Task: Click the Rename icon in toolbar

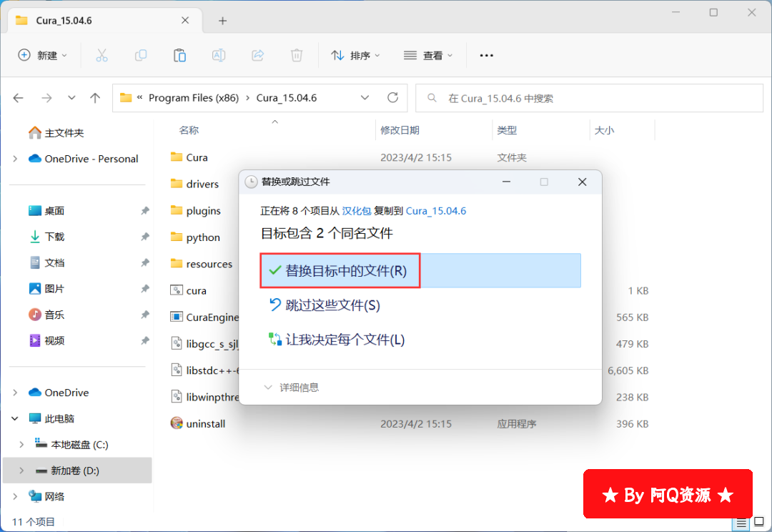Action: [219, 55]
